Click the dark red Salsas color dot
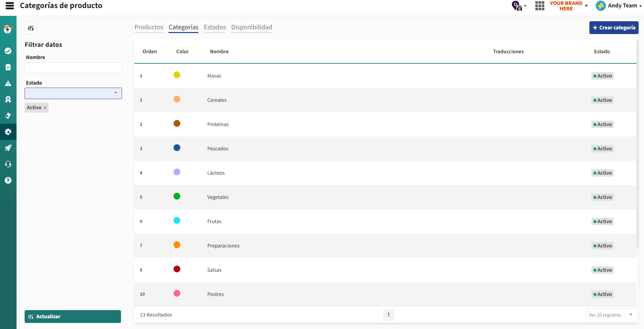This screenshot has width=644, height=329. pyautogui.click(x=177, y=269)
